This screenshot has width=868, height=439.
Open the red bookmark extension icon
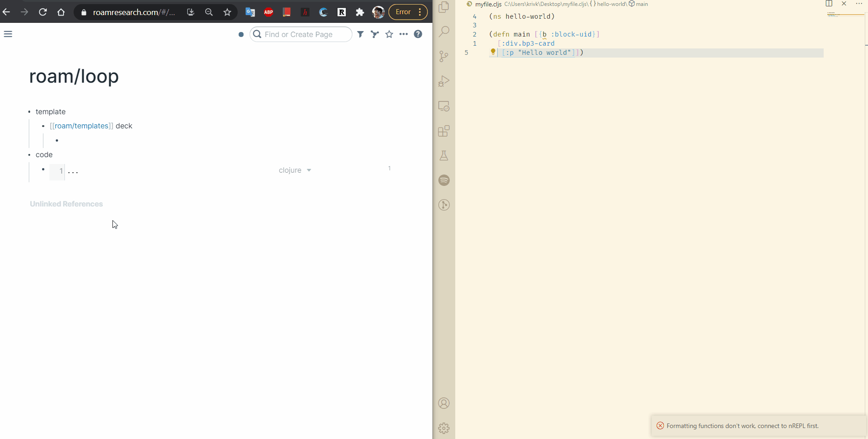tap(287, 12)
